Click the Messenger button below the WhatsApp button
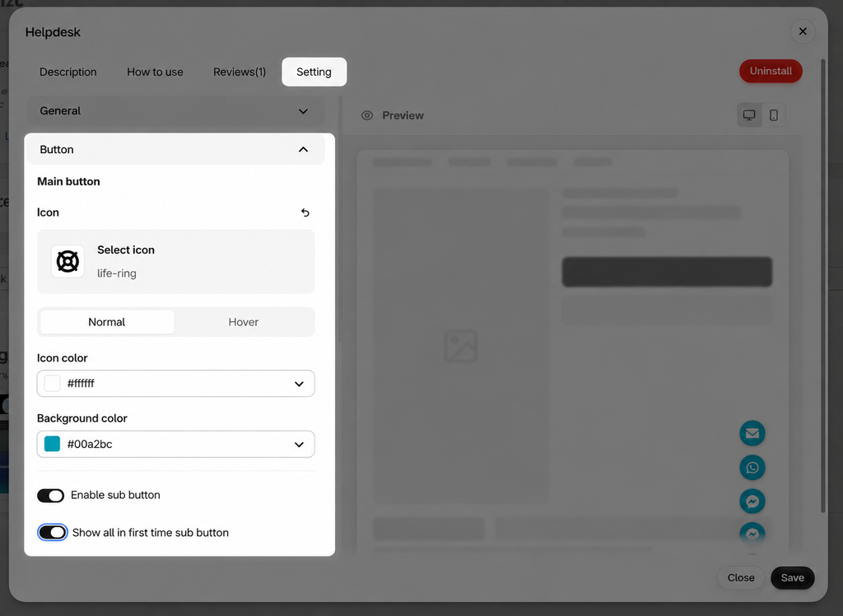 click(x=752, y=502)
